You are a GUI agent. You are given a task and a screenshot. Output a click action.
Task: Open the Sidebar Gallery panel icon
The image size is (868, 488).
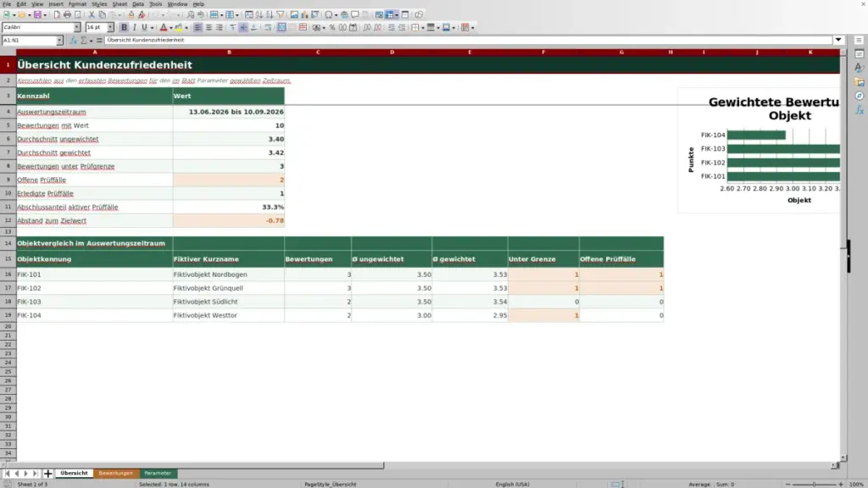tap(860, 82)
